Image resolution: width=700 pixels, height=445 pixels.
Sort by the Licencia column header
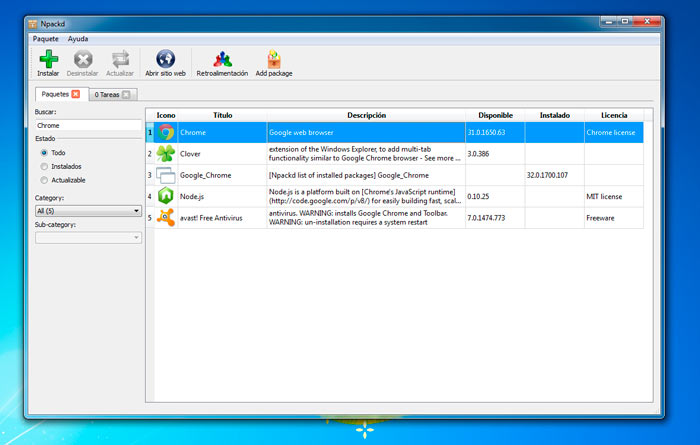(614, 115)
